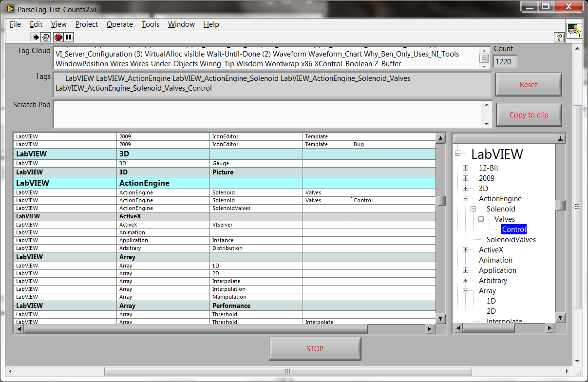Screen dimensions: 588x382
Task: Click the Tag Cloud scroll-up arrow
Action: (x=484, y=50)
